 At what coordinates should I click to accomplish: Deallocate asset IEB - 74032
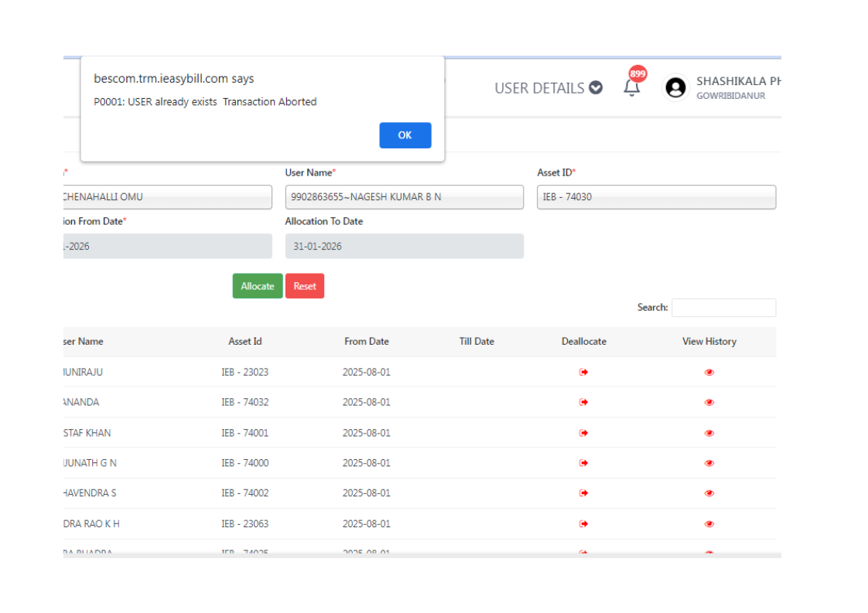tap(584, 402)
